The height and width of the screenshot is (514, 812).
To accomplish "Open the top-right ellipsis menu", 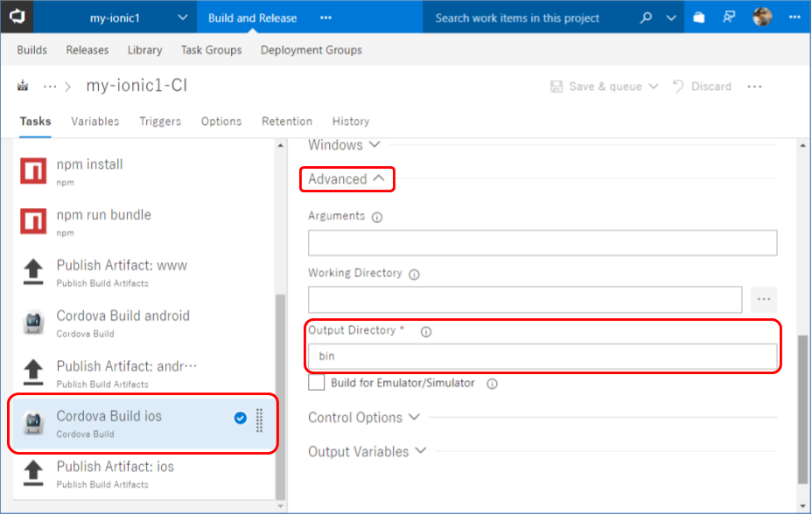I will tap(794, 17).
